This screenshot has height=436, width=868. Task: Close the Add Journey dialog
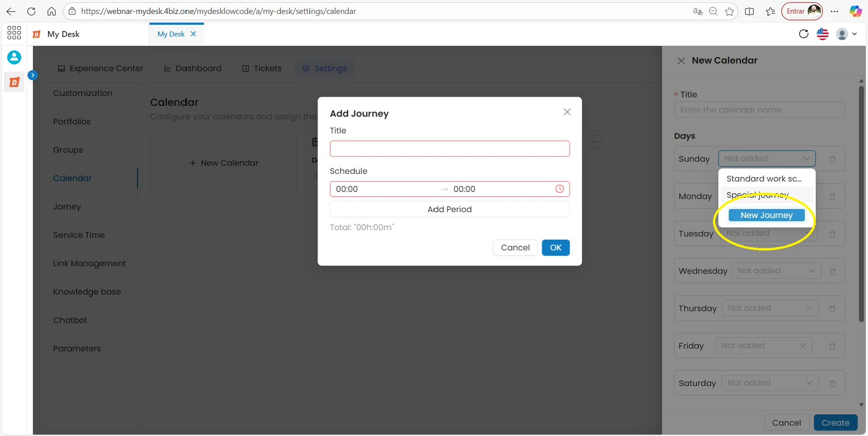(x=567, y=112)
